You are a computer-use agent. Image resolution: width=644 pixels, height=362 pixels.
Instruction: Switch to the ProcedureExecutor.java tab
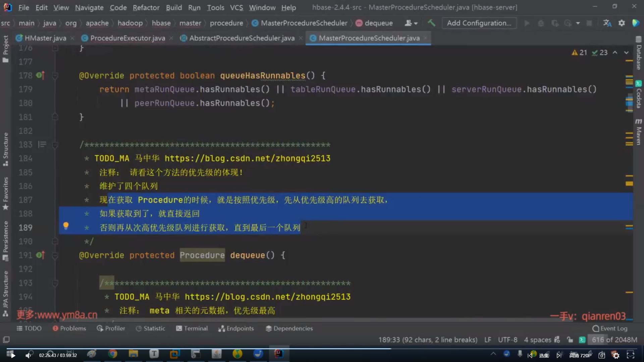coord(127,38)
